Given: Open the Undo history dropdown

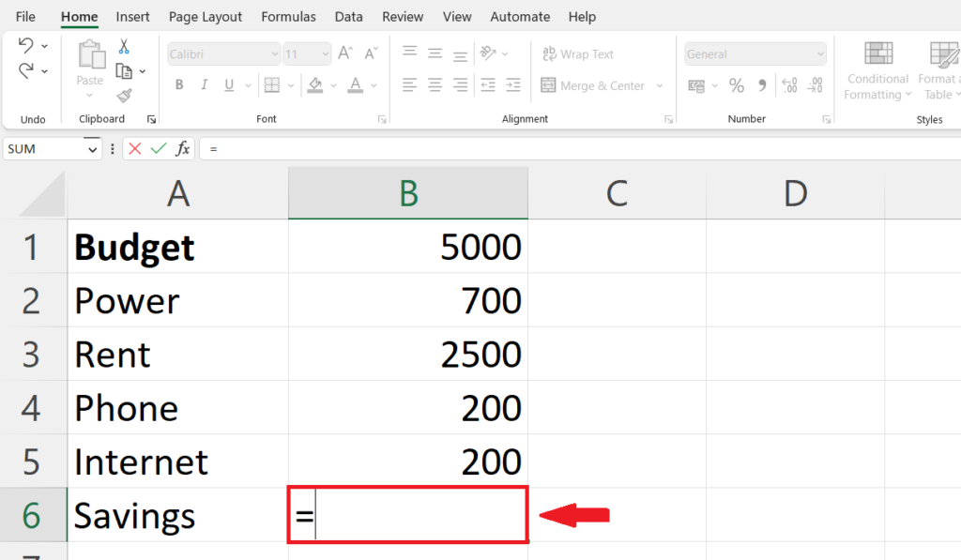Looking at the screenshot, I should [44, 46].
